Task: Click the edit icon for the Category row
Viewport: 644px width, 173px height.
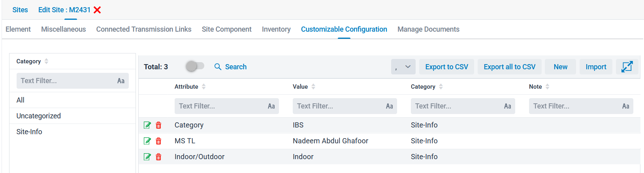Action: pyautogui.click(x=147, y=125)
